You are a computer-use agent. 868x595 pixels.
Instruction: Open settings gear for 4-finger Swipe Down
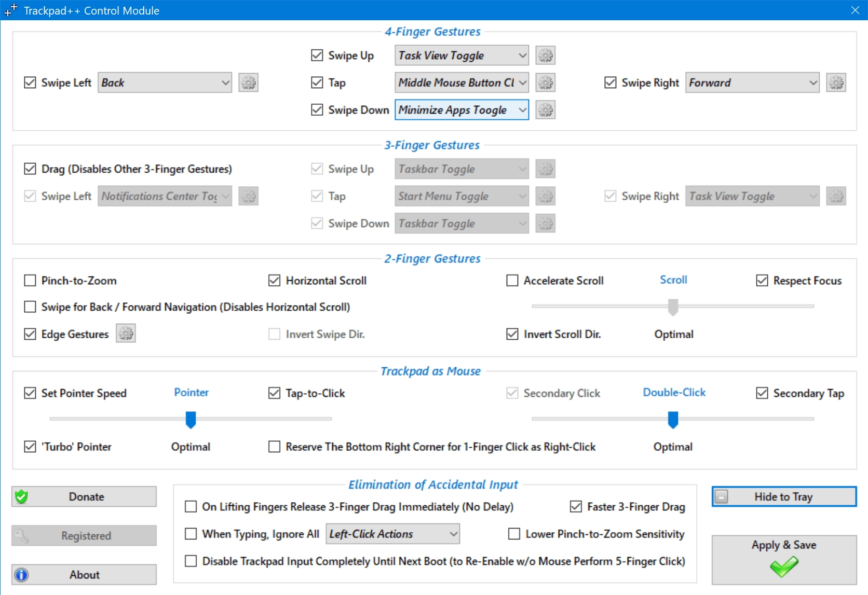tap(545, 110)
